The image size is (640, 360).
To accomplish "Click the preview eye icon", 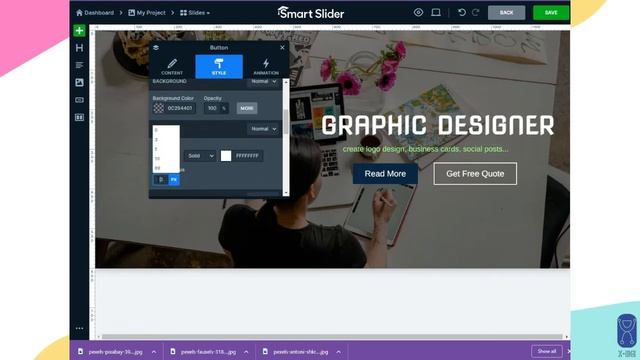I will (418, 13).
